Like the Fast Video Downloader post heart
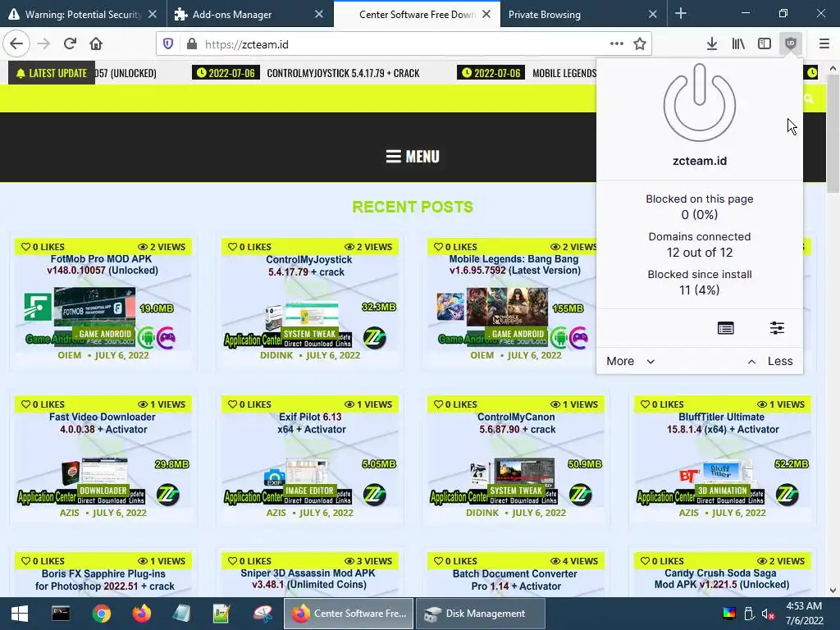Image resolution: width=840 pixels, height=630 pixels. point(25,404)
